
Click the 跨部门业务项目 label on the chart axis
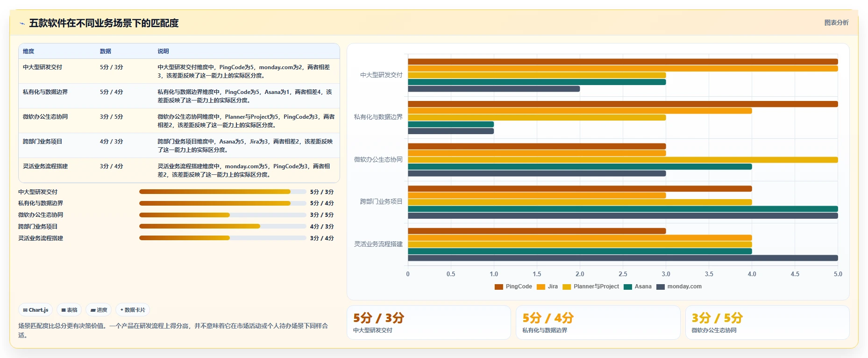(x=381, y=201)
